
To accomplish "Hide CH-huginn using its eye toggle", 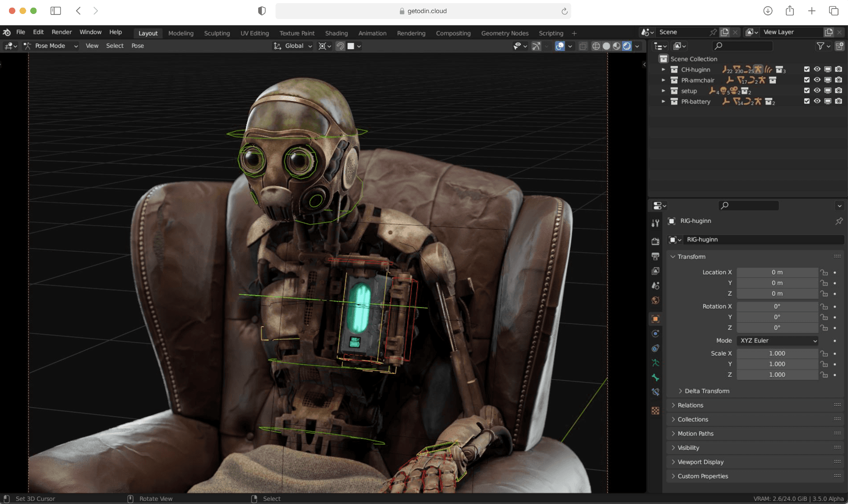I will click(817, 69).
